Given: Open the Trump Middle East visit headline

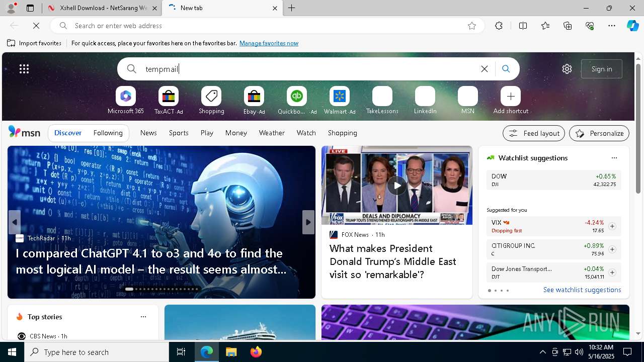Looking at the screenshot, I should [393, 261].
